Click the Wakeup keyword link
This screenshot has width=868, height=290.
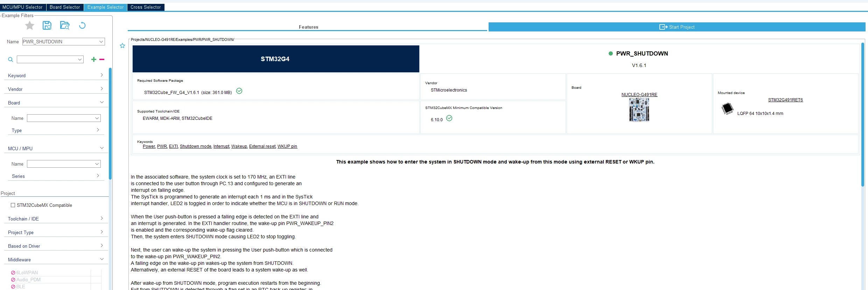tap(239, 146)
